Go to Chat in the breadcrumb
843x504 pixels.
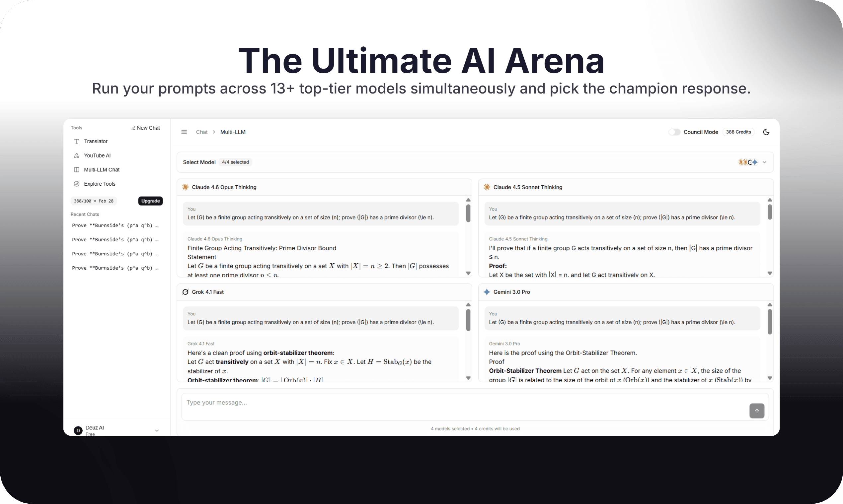(201, 132)
